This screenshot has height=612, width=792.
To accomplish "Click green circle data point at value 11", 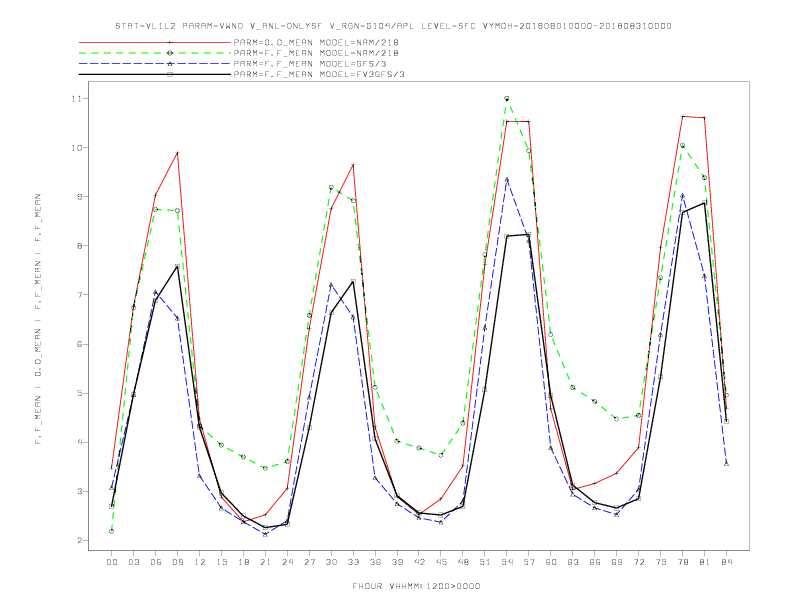I will pos(507,98).
